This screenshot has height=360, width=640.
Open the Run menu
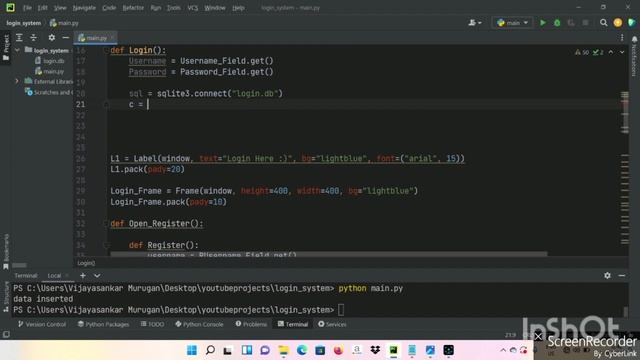[156, 8]
